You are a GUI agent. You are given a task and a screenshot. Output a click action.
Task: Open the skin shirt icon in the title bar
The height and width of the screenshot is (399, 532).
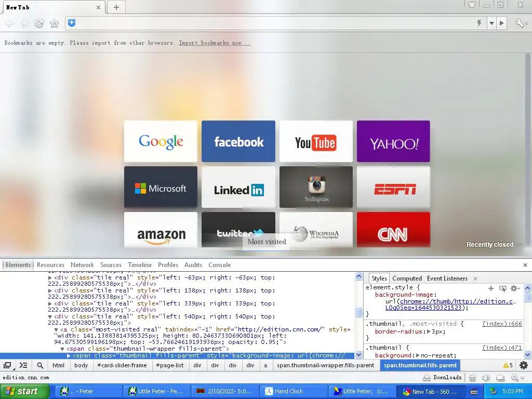[x=472, y=4]
